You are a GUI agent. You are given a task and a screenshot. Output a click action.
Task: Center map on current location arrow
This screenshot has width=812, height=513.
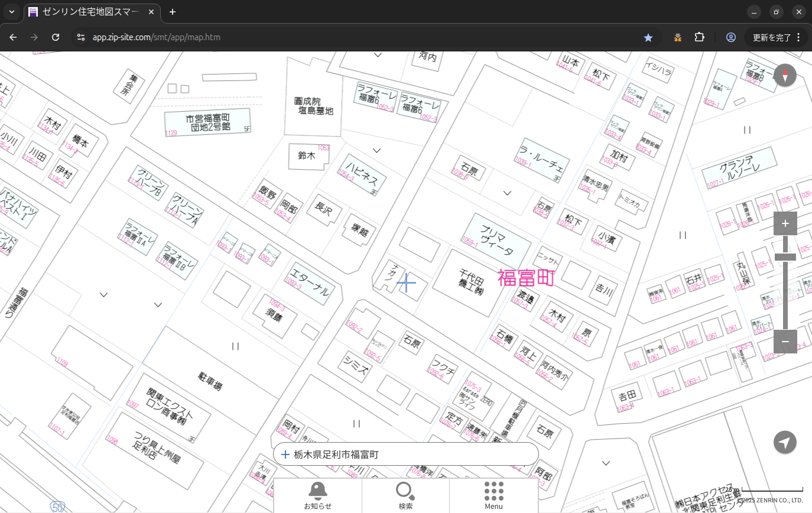click(x=785, y=442)
